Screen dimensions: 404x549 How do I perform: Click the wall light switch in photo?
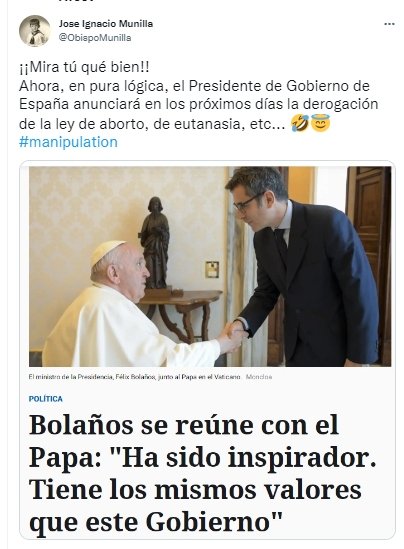(212, 270)
